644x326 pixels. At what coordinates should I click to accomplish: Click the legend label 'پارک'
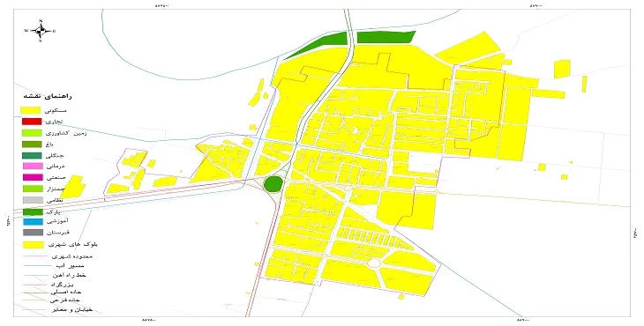pyautogui.click(x=55, y=212)
